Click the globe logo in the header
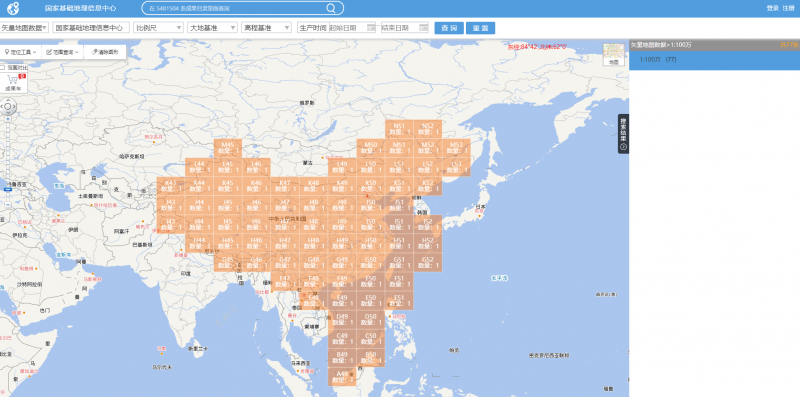This screenshot has height=397, width=800. click(x=13, y=8)
